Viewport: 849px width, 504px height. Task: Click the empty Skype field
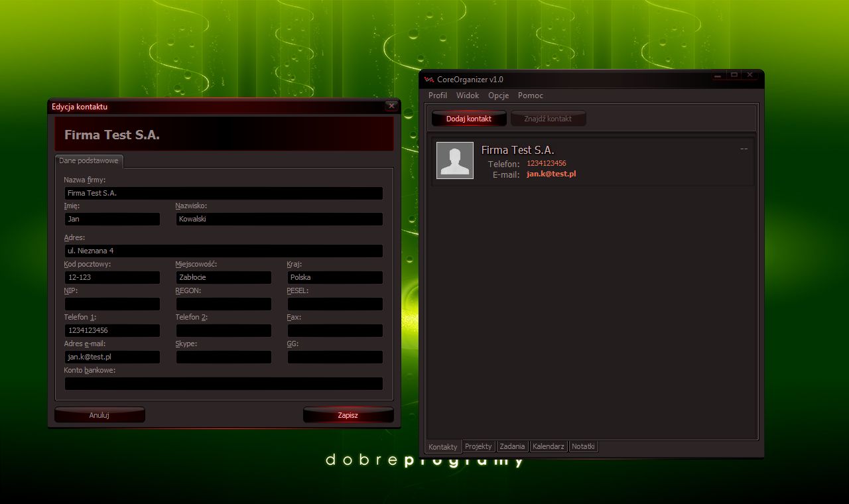tap(224, 357)
